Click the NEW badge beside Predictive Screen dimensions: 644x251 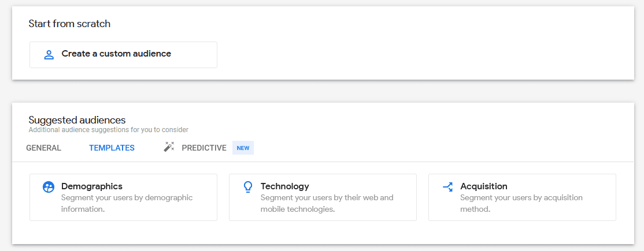pyautogui.click(x=243, y=148)
